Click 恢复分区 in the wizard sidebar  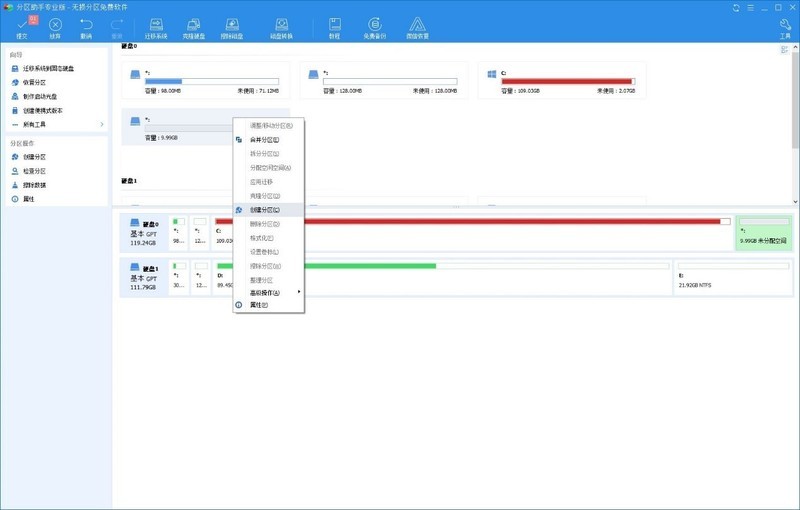tap(34, 83)
